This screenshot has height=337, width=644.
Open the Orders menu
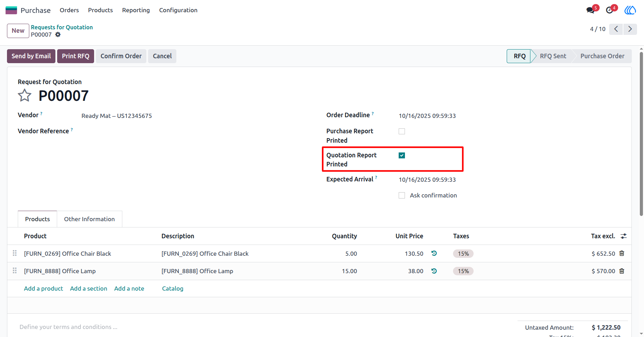click(69, 10)
